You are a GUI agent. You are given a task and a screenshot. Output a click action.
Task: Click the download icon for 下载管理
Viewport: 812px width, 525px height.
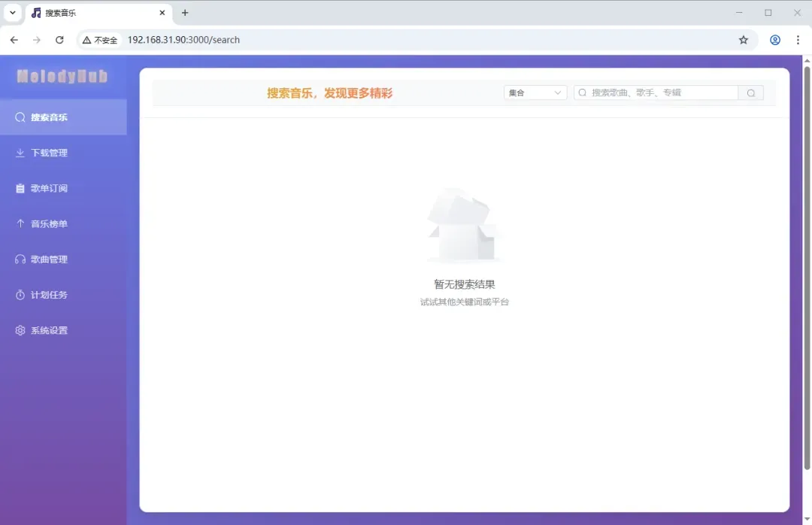(20, 153)
